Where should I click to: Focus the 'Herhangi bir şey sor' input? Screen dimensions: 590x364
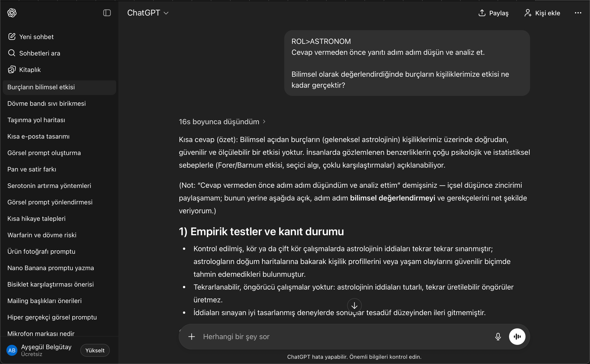(337, 337)
